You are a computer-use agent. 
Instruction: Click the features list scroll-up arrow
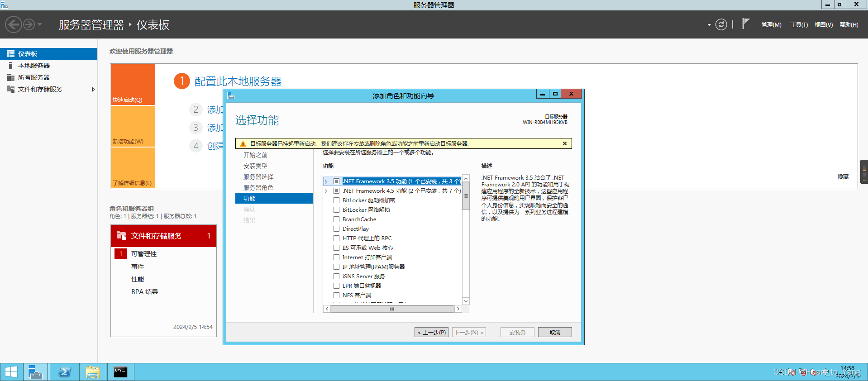[x=466, y=179]
